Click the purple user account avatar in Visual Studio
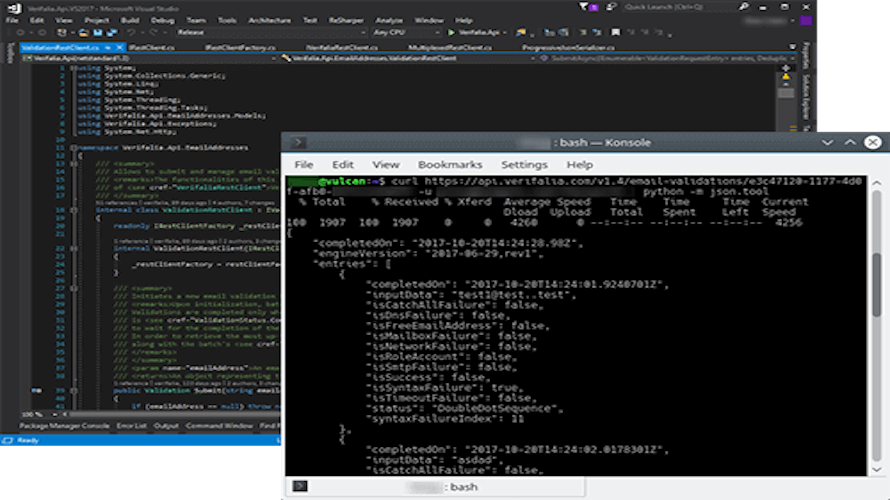890x500 pixels. point(806,20)
